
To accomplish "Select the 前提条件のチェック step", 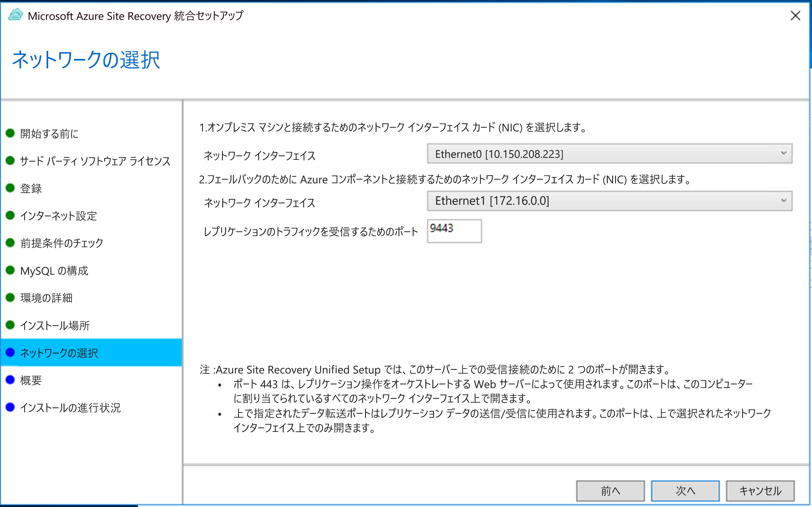I will tap(62, 243).
